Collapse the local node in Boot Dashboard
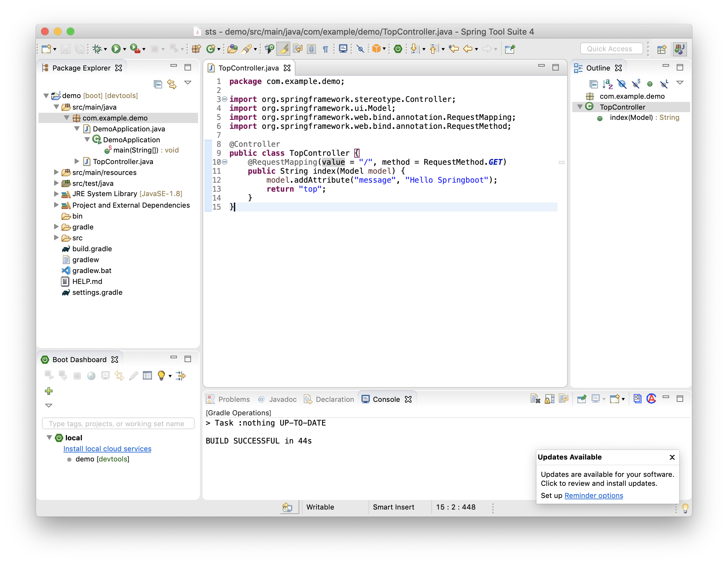 (x=49, y=437)
